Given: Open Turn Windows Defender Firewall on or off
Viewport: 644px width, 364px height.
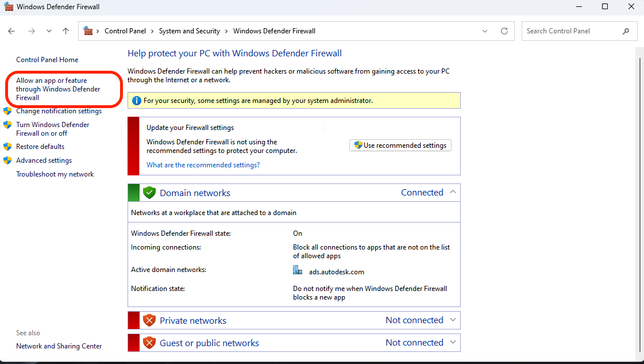Looking at the screenshot, I should point(53,129).
